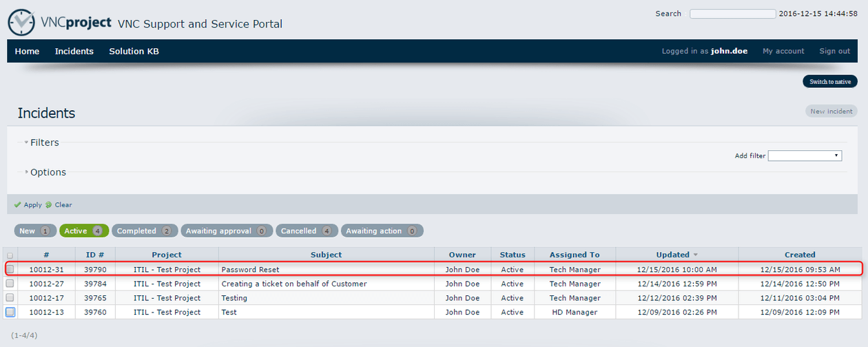868x347 pixels.
Task: Open the Add filter dropdown
Action: 805,156
